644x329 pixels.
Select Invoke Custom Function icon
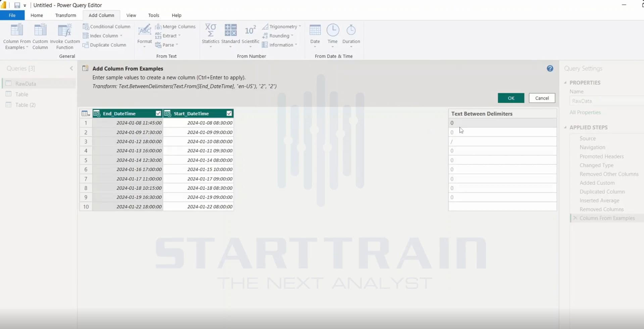click(64, 30)
